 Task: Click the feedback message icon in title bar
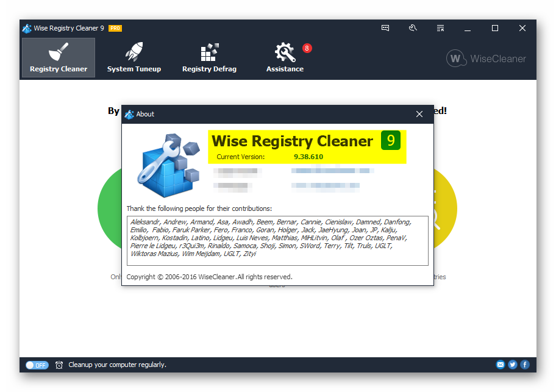pyautogui.click(x=385, y=28)
